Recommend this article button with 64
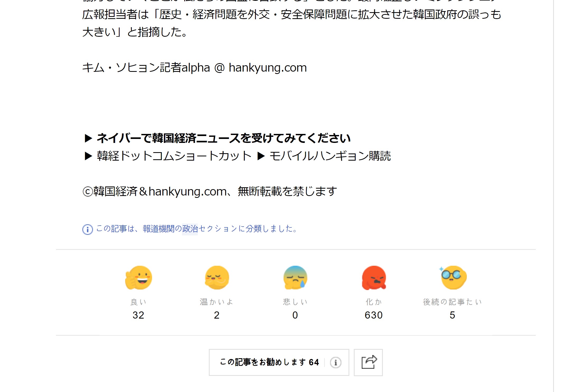This screenshot has height=392, width=569. 269,362
